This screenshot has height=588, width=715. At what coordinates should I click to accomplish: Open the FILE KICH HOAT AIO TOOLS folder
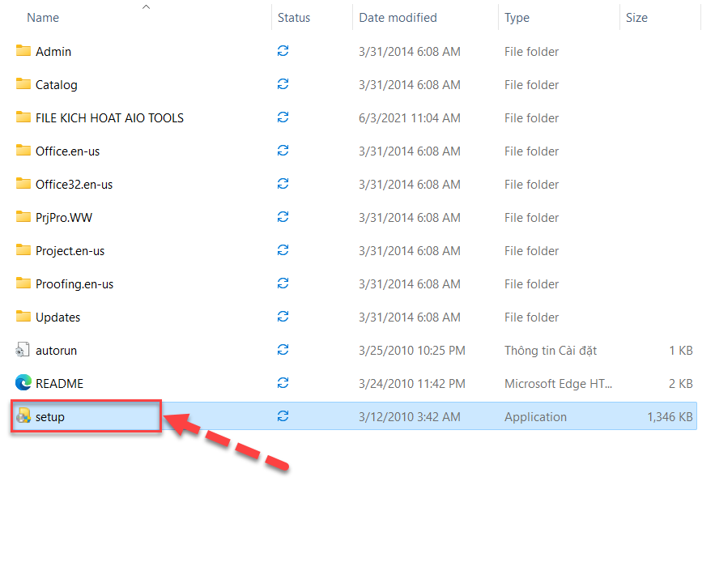pos(109,117)
